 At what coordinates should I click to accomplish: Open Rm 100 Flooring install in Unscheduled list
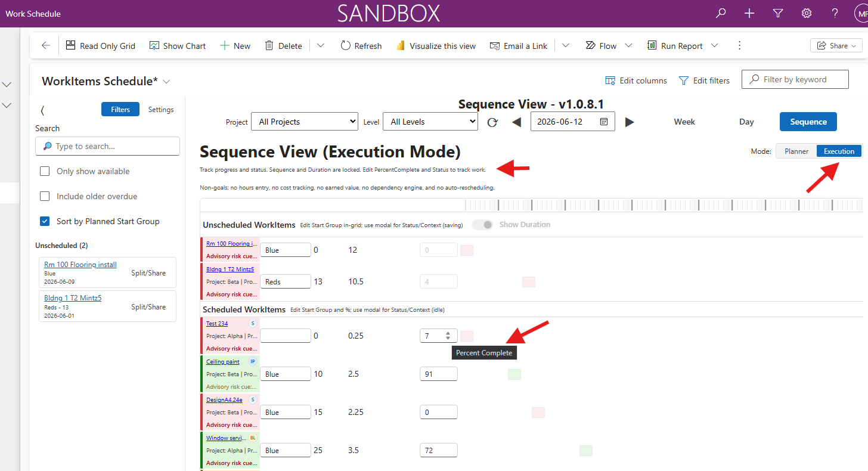80,265
